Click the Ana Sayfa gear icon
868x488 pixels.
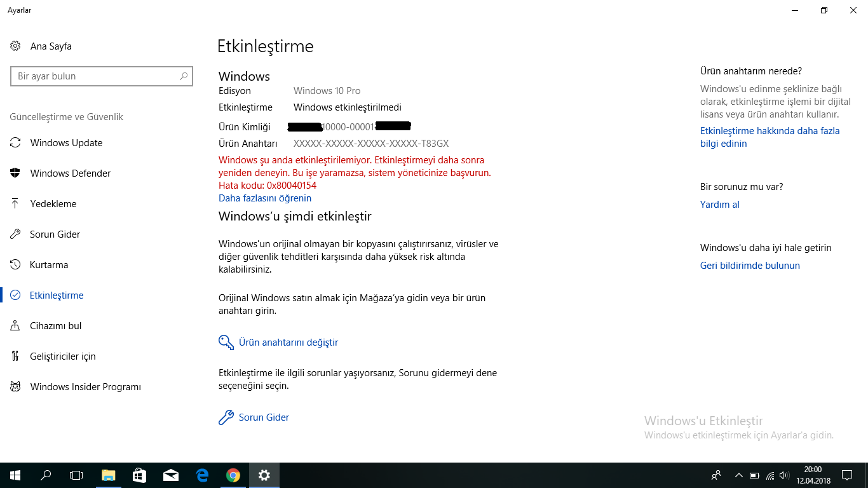tap(15, 46)
